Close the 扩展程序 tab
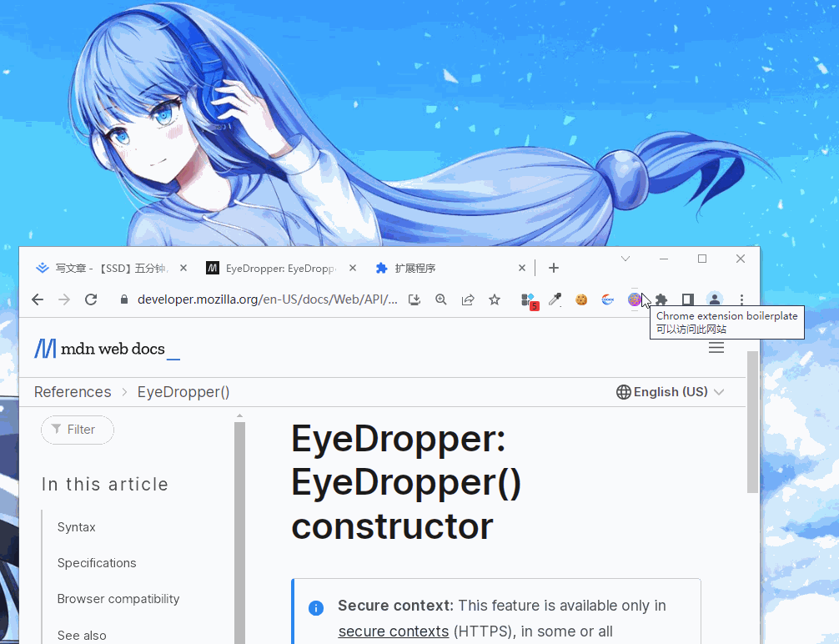 [522, 268]
